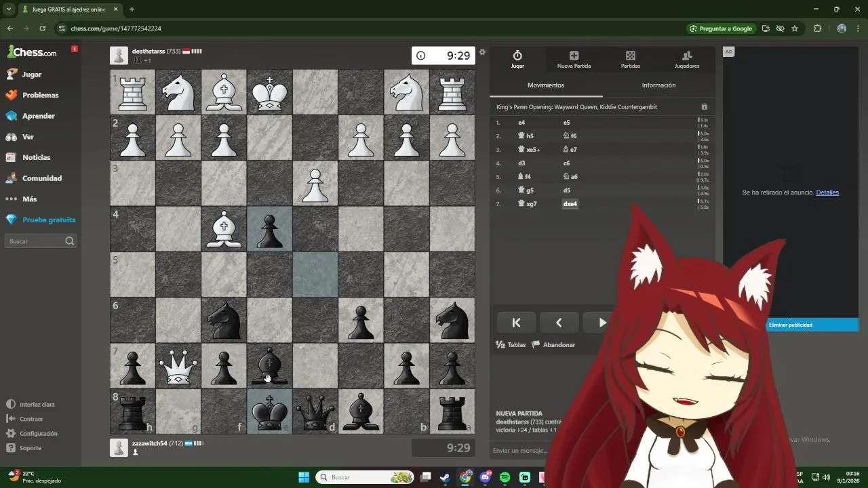The image size is (868, 488).
Task: Select the black king on e8
Action: click(270, 411)
